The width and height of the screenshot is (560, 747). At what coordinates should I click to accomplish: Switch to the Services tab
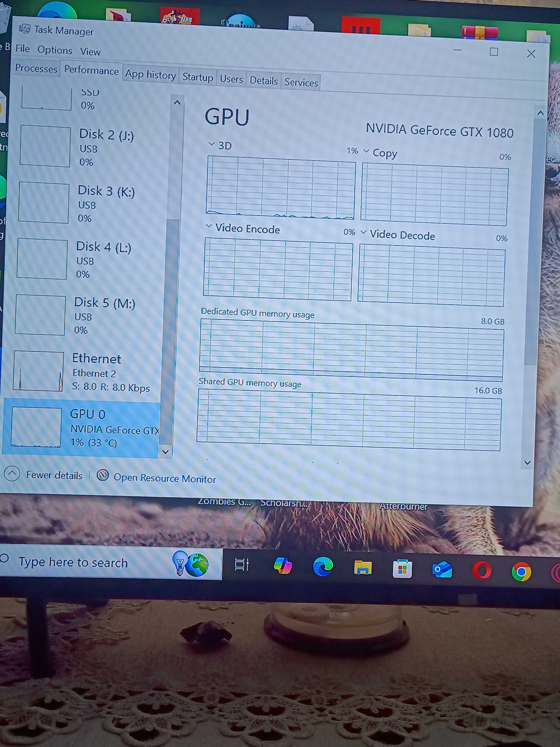click(301, 82)
